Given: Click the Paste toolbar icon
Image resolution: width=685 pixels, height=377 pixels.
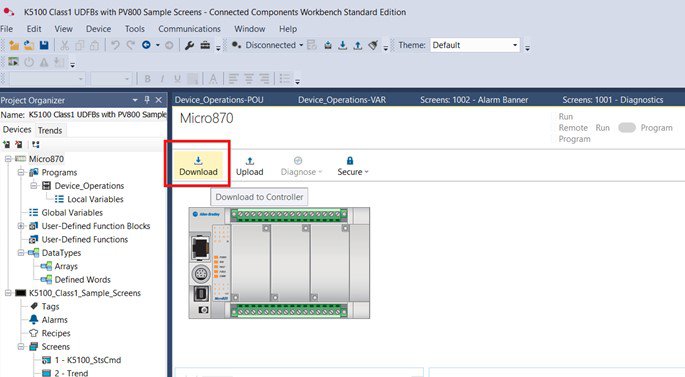Looking at the screenshot, I should click(94, 45).
